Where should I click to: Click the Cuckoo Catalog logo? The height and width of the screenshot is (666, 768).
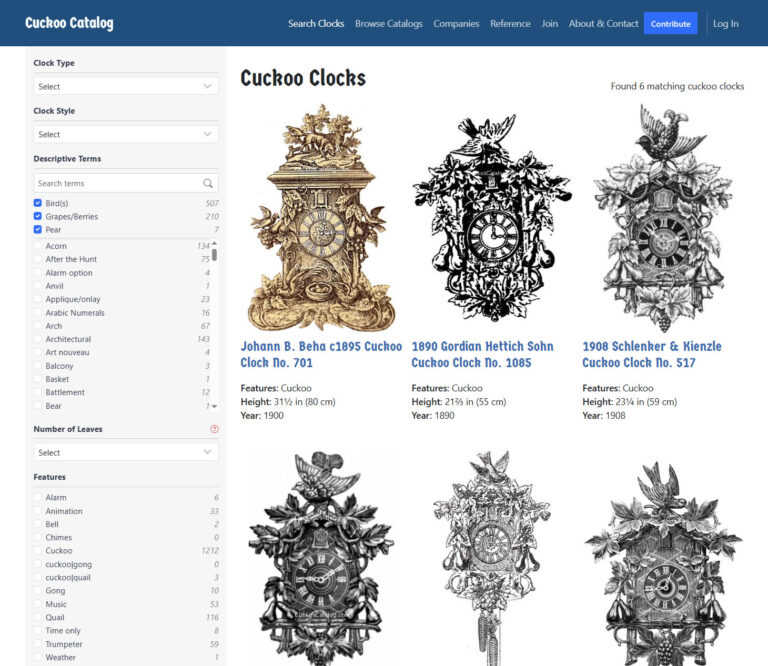(x=69, y=23)
